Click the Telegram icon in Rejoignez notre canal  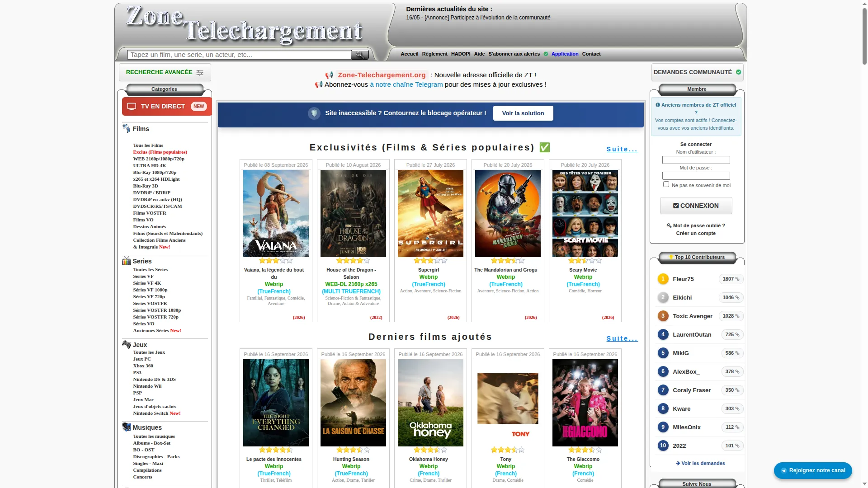coord(783,470)
